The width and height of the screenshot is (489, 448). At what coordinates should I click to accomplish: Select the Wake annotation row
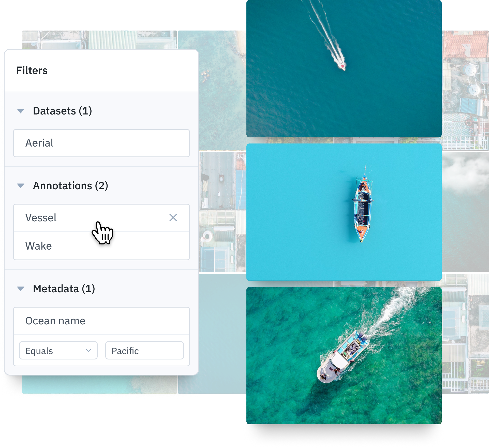[101, 246]
